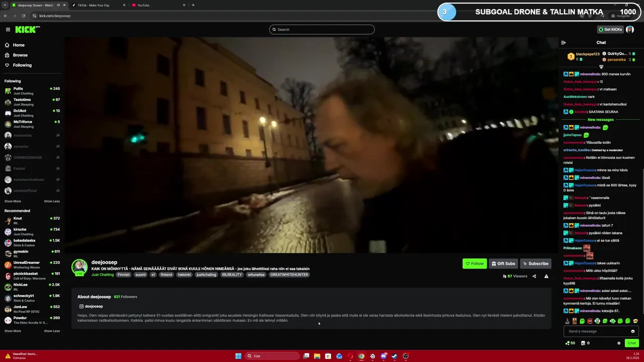The width and height of the screenshot is (644, 362).
Task: Open the NickLee recommended channel
Action: [x=32, y=287]
